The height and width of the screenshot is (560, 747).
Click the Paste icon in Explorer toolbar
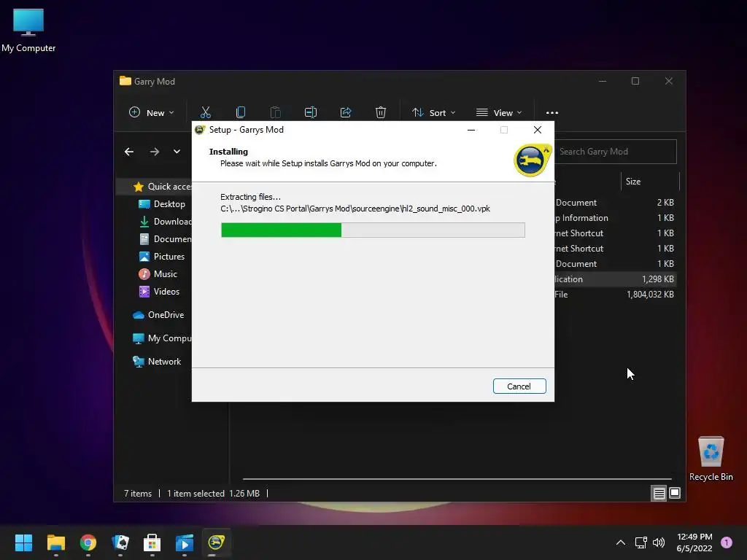pyautogui.click(x=275, y=113)
